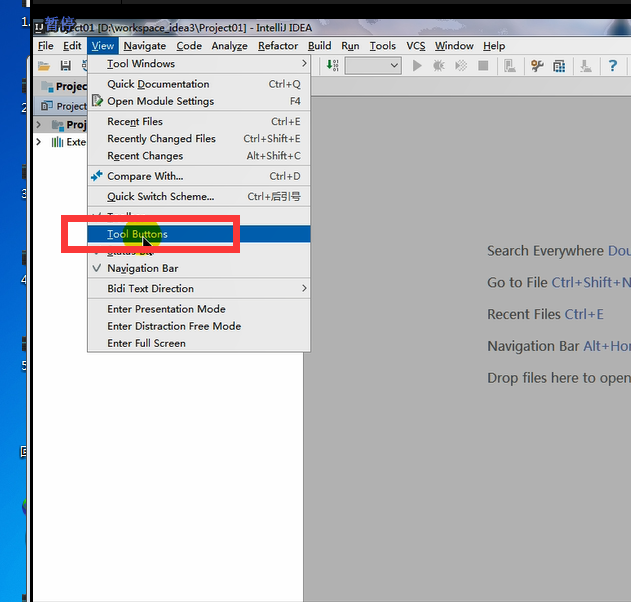
Task: Click the IntelliJ IDEA title bar logo
Action: (x=39, y=28)
